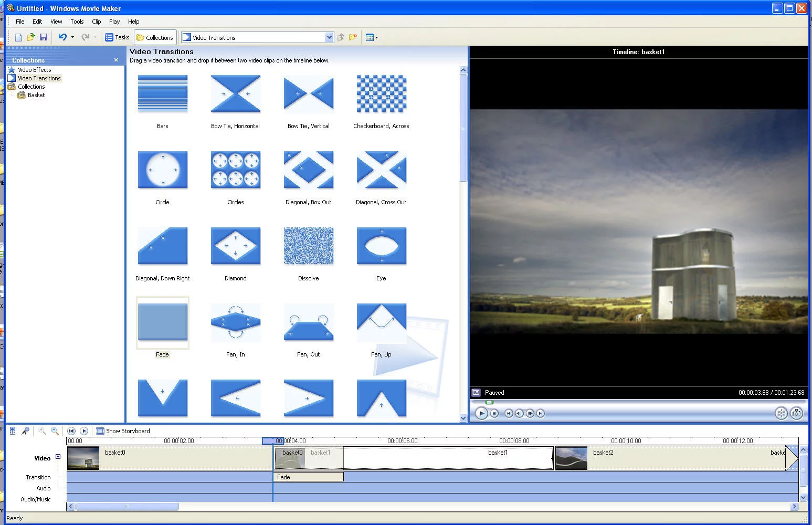Viewport: 812px width, 525px height.
Task: Select the Fade transition on the Transition track
Action: pyautogui.click(x=308, y=477)
